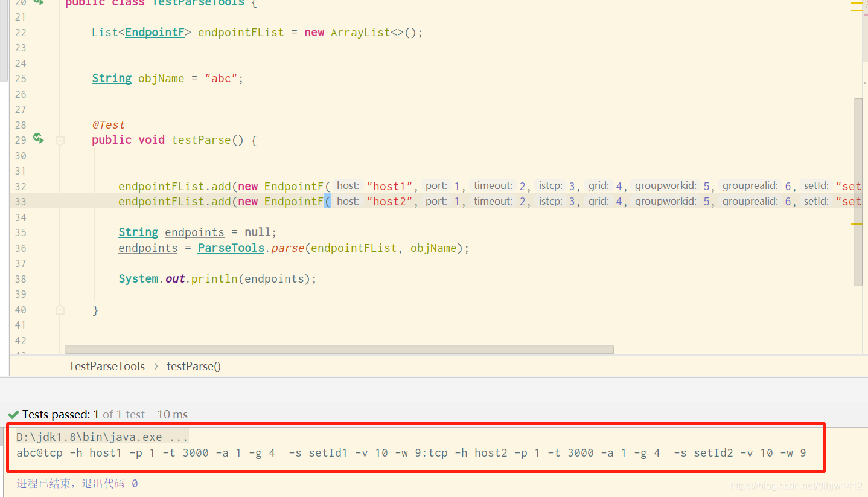The width and height of the screenshot is (868, 497).
Task: Click the "abc" string literal on line 25
Action: [x=221, y=79]
